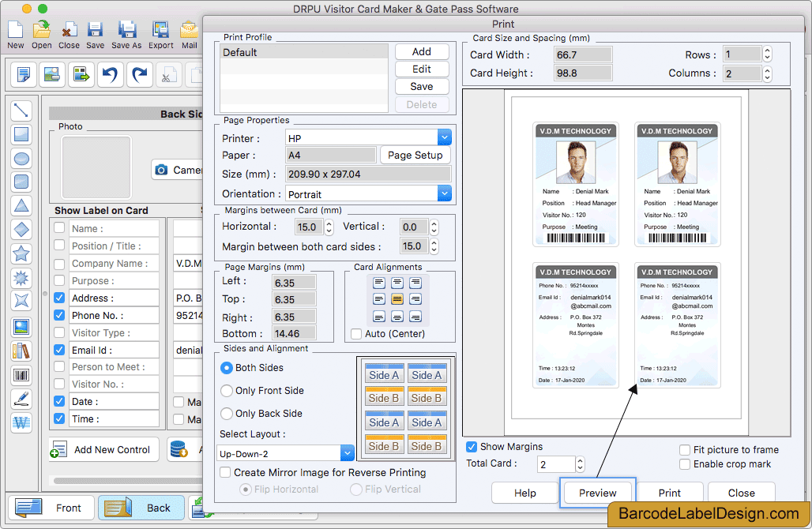Viewport: 812px width, 529px height.
Task: Select the Only Back Side option
Action: point(227,414)
